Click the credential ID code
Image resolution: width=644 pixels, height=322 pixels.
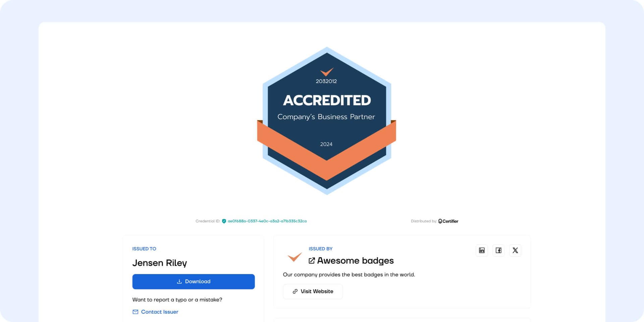click(267, 221)
